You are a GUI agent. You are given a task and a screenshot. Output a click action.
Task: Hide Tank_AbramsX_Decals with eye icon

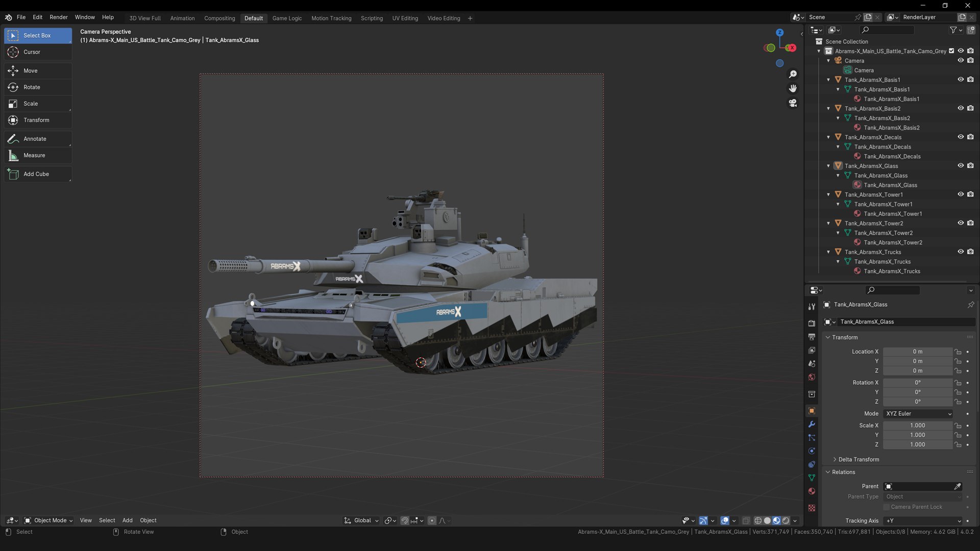pos(961,137)
